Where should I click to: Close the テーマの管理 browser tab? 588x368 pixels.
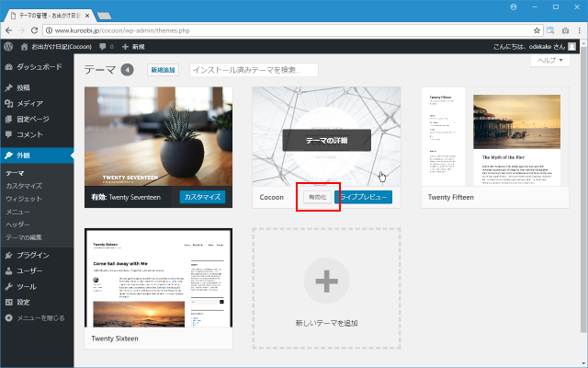pos(87,16)
